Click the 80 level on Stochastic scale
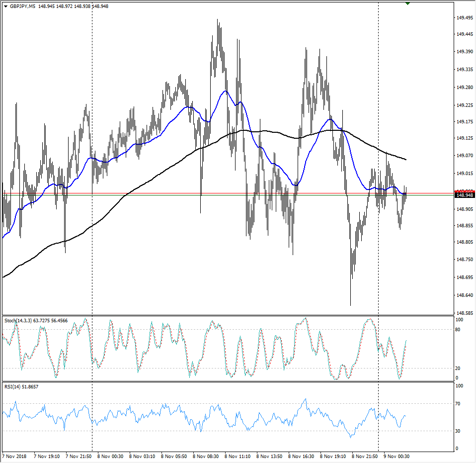476x463 pixels. click(x=460, y=329)
